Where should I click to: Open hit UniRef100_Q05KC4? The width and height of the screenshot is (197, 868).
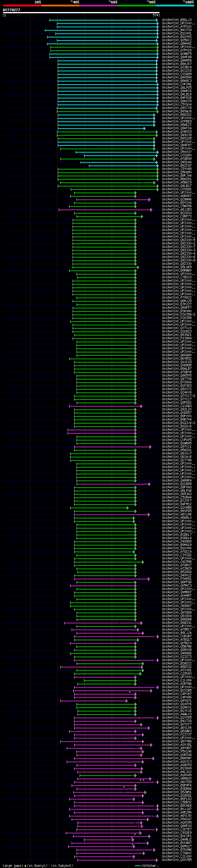click(x=177, y=643)
